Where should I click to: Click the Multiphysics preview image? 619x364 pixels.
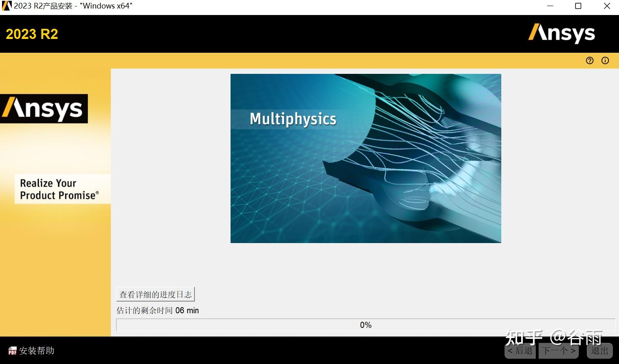(x=365, y=158)
